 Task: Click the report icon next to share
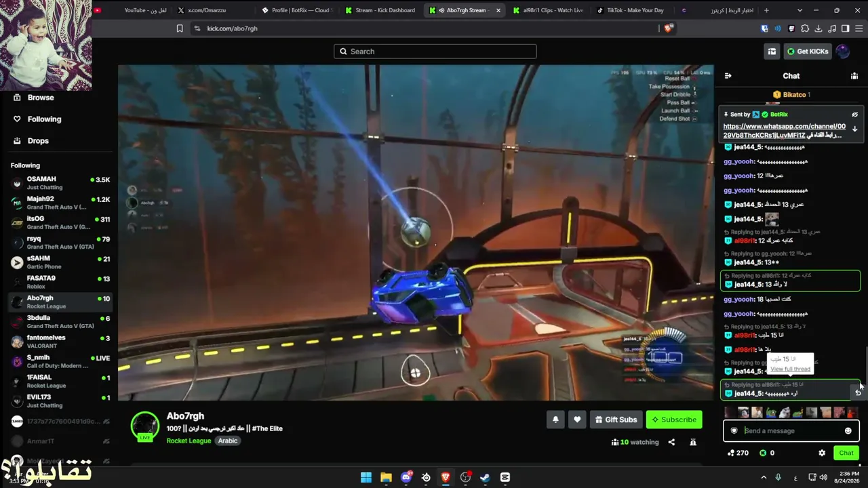point(693,442)
